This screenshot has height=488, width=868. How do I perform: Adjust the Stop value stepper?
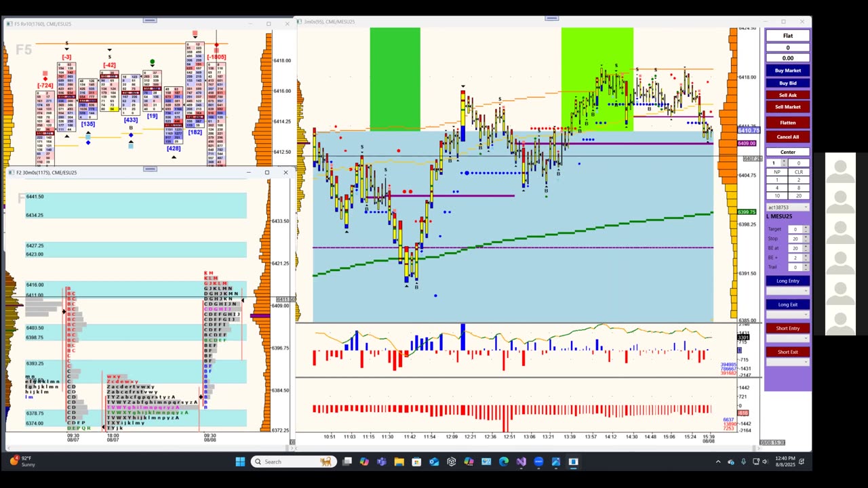806,239
